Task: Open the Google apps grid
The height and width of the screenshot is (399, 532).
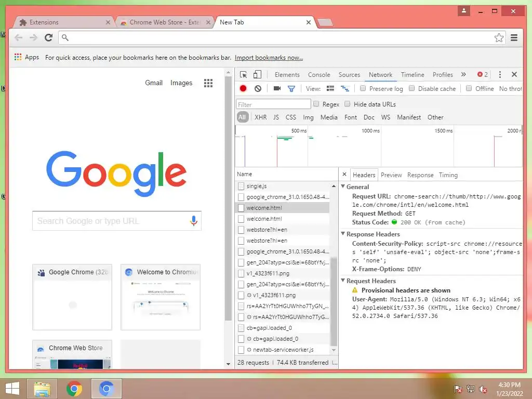Action: coord(208,83)
